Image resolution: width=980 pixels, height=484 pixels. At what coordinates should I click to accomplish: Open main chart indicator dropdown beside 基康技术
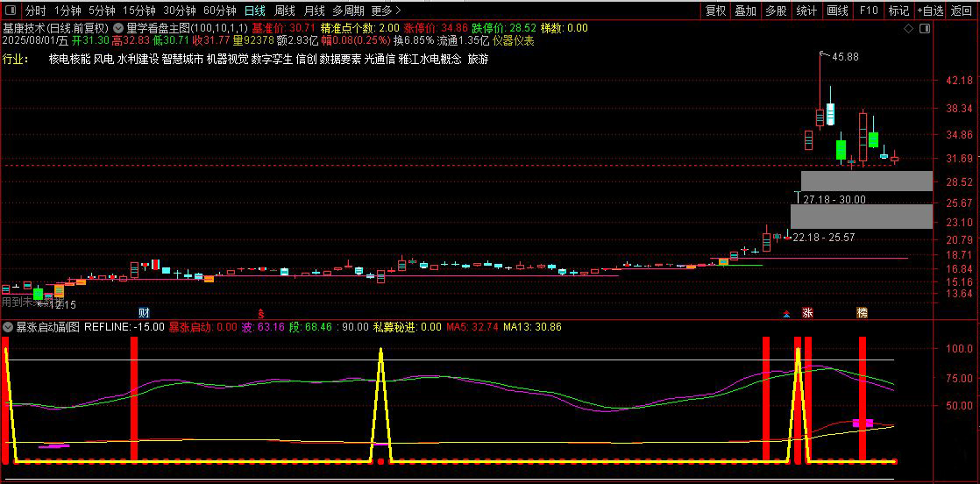pyautogui.click(x=117, y=28)
